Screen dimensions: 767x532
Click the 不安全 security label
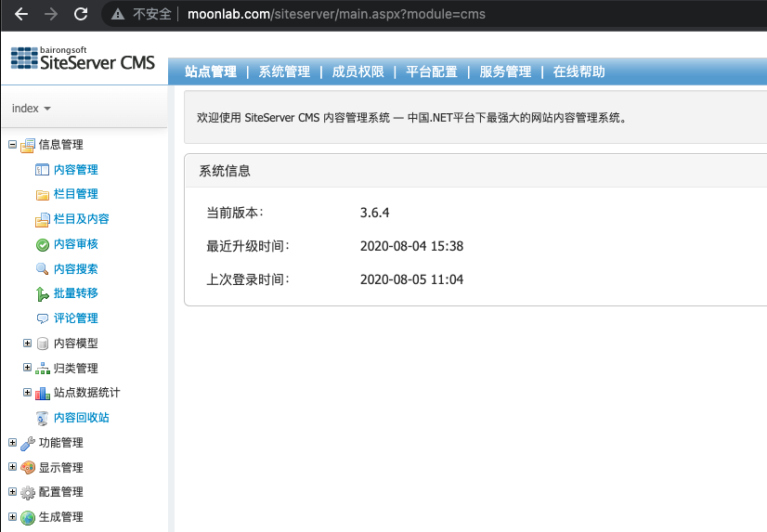[152, 14]
